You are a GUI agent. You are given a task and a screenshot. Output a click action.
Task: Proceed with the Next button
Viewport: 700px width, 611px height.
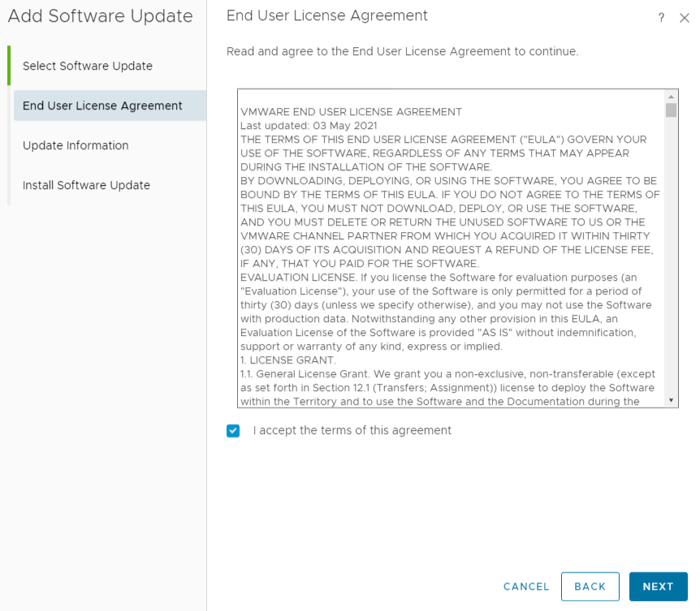click(x=658, y=587)
